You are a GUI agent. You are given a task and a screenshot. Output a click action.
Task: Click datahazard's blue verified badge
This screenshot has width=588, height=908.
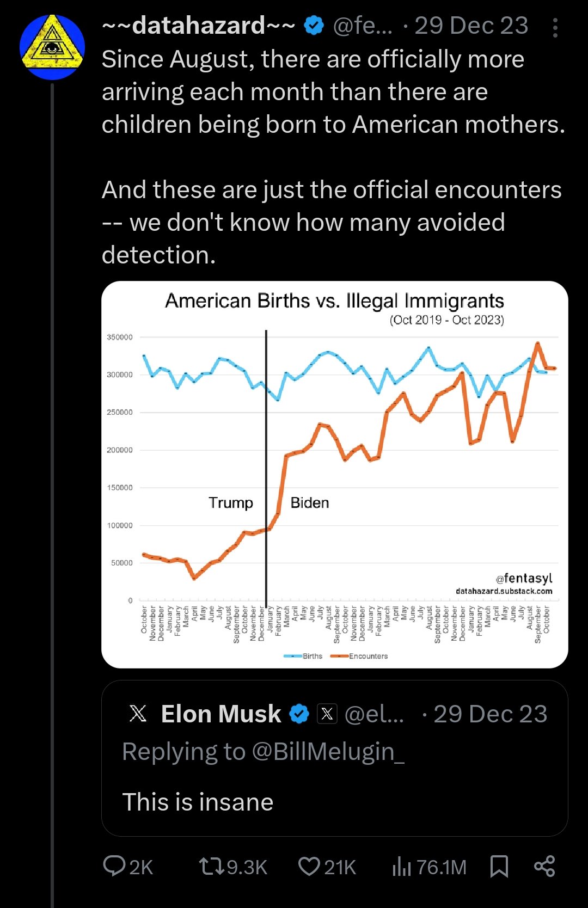coord(314,26)
